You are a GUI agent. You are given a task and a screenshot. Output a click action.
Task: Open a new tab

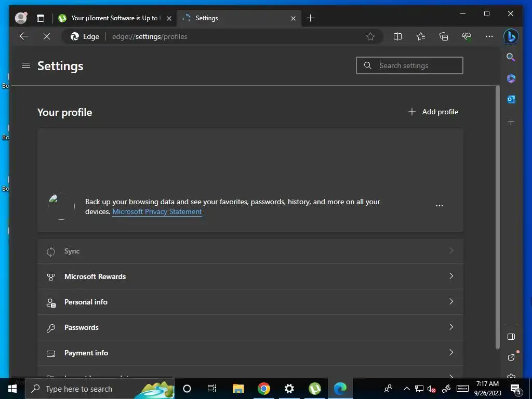311,18
